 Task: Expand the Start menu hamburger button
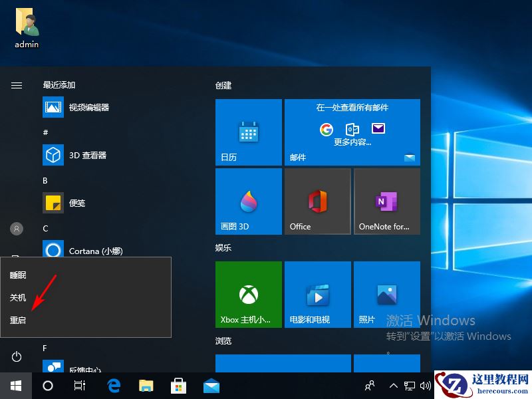point(16,85)
